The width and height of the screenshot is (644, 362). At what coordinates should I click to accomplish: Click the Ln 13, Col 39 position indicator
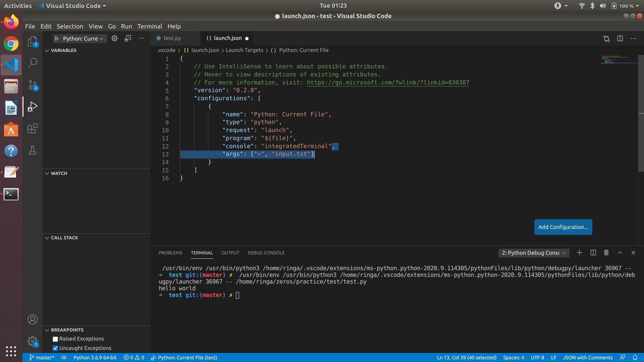pos(467,357)
